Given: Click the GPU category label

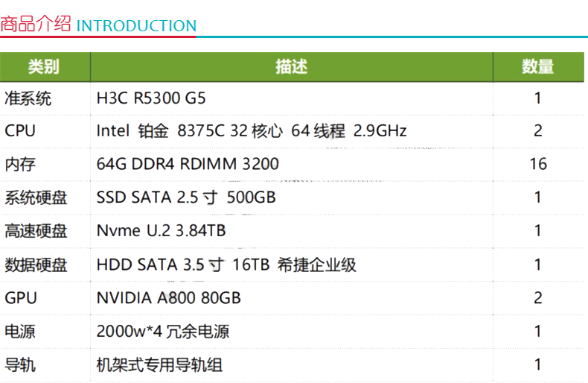Looking at the screenshot, I should (21, 298).
